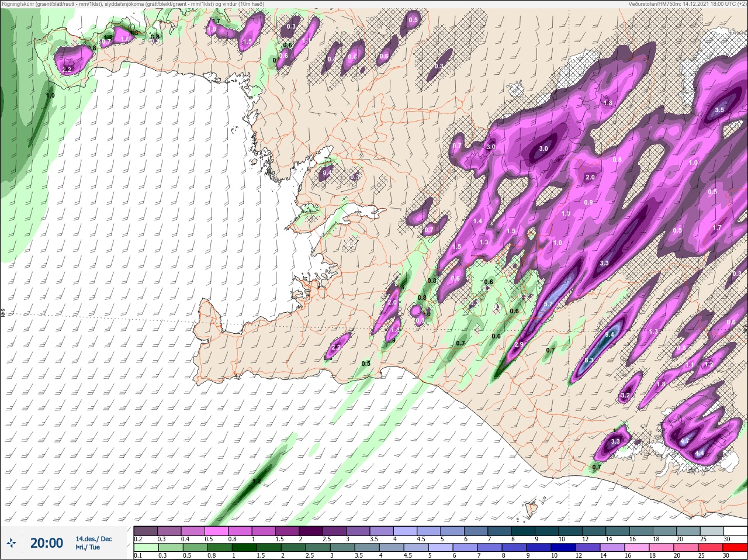Click the pink swatch between 0.5 and 0.8 in the upper legend row
The height and width of the screenshot is (560, 748).
pos(217,531)
